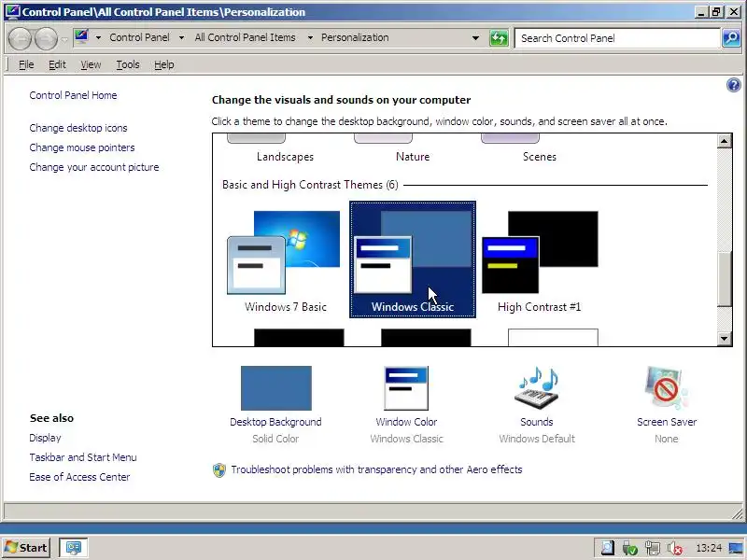The width and height of the screenshot is (747, 560).
Task: Open address bar history dropdown
Action: click(475, 38)
